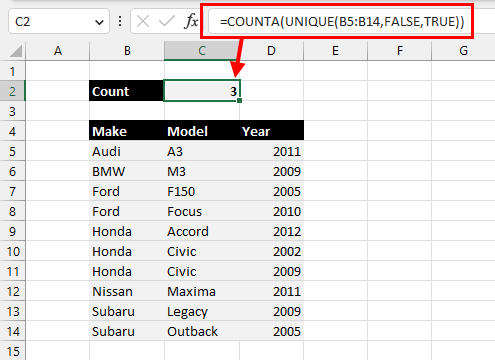Select column C header
The width and height of the screenshot is (495, 360).
click(x=202, y=51)
